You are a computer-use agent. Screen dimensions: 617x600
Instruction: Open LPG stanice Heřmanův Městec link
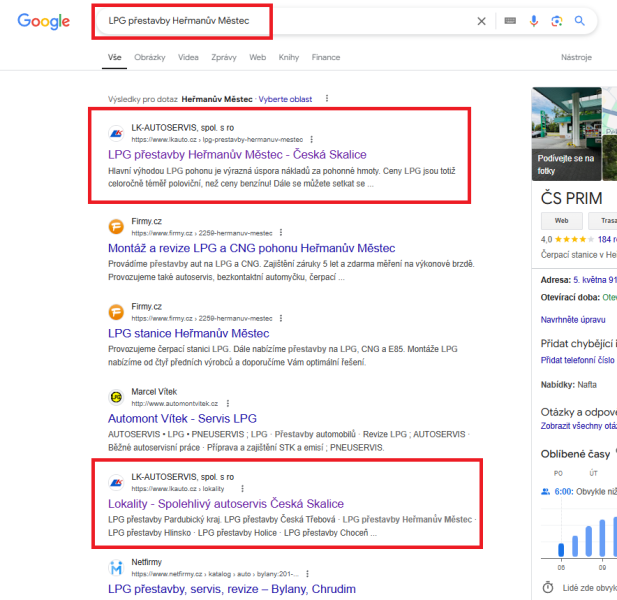click(x=188, y=334)
